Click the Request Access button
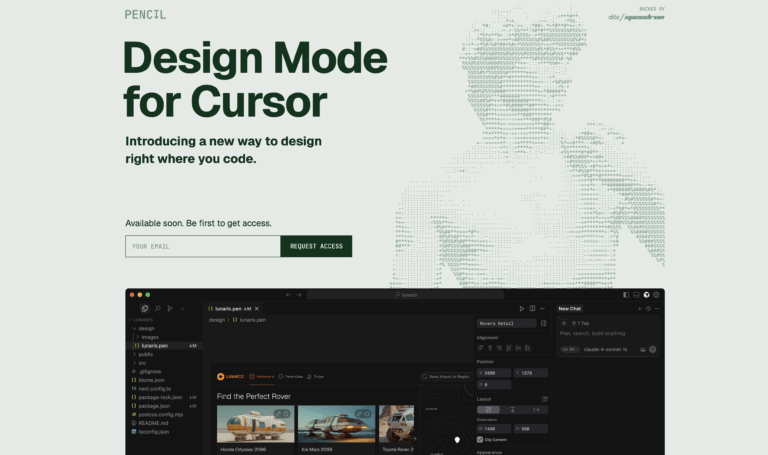Viewport: 768px width, 455px height. (316, 246)
